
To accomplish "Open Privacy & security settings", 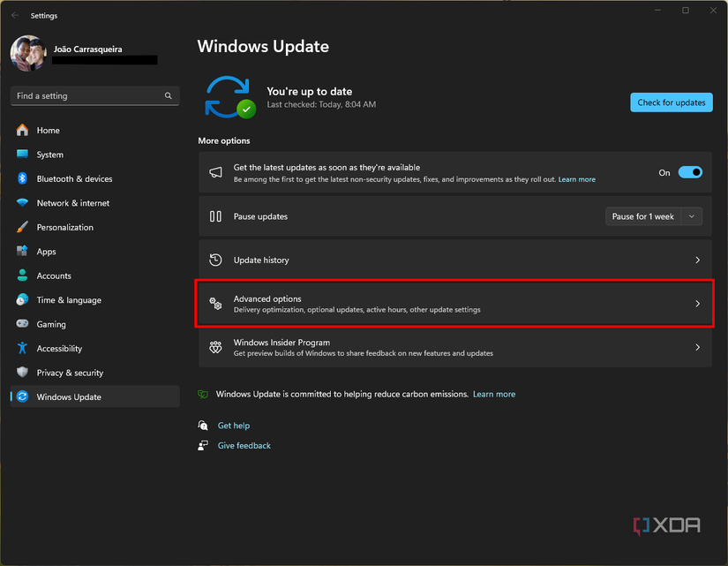I will click(x=94, y=373).
